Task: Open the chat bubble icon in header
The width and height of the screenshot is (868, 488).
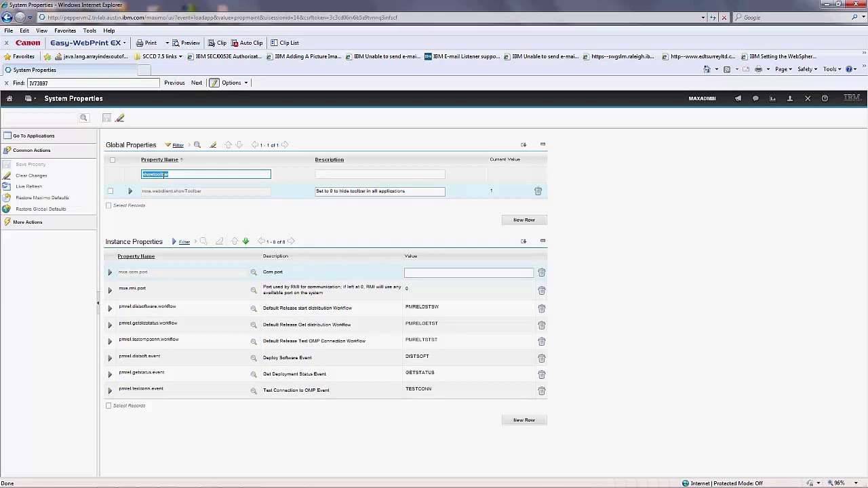Action: tap(755, 98)
